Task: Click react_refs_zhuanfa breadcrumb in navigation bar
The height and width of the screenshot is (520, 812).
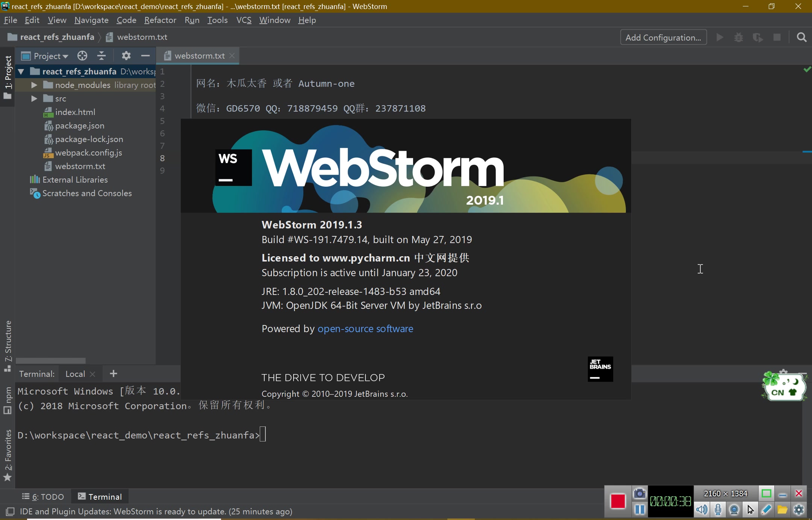Action: pyautogui.click(x=51, y=37)
